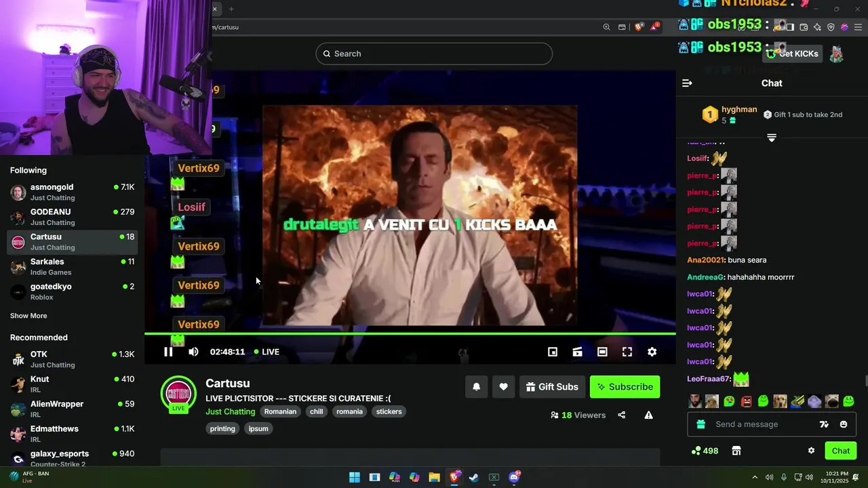This screenshot has height=488, width=868.
Task: Click Gift 1 sub to take 2nd
Action: click(x=803, y=115)
